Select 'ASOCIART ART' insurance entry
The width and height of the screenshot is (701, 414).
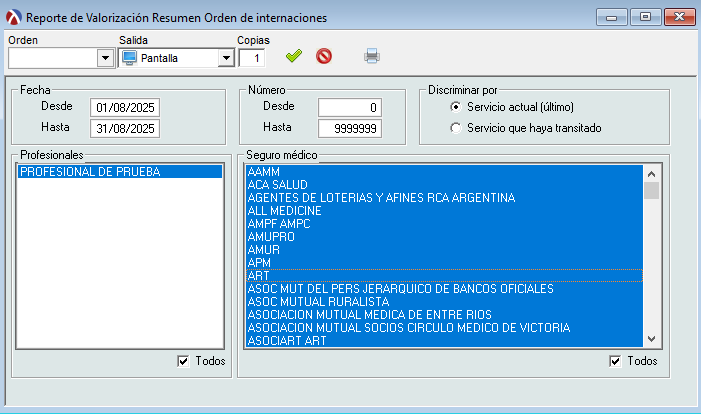click(x=286, y=341)
